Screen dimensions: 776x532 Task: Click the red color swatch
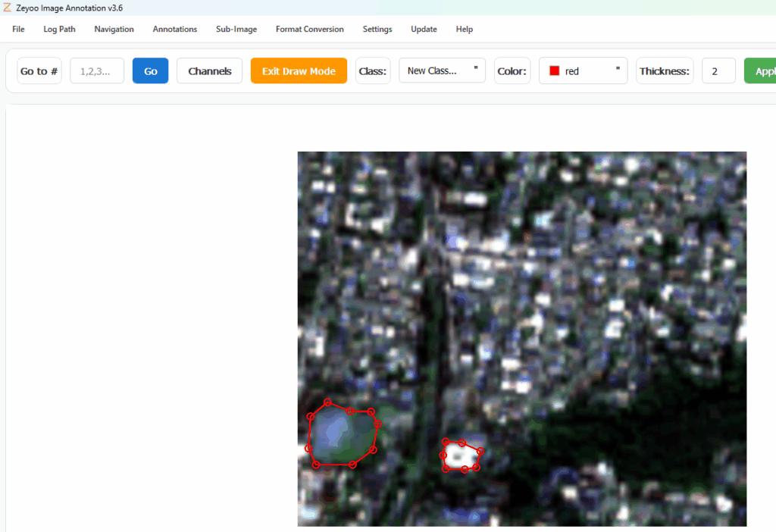554,70
